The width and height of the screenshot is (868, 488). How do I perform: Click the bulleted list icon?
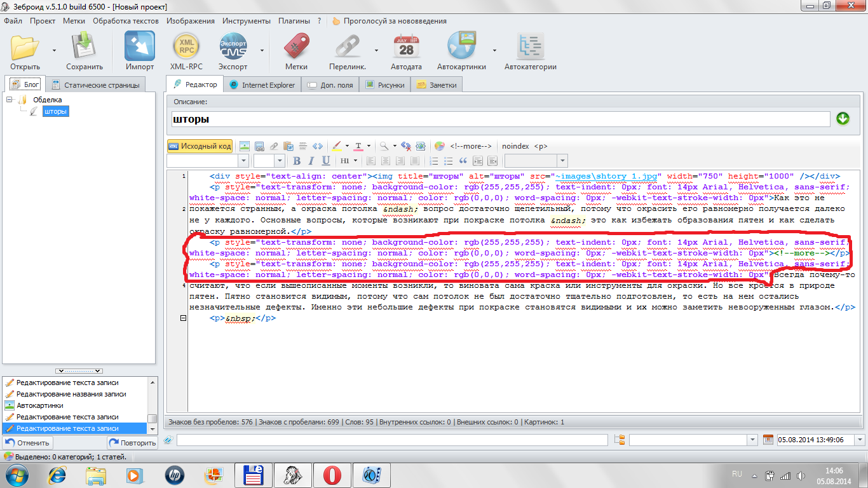(x=448, y=161)
